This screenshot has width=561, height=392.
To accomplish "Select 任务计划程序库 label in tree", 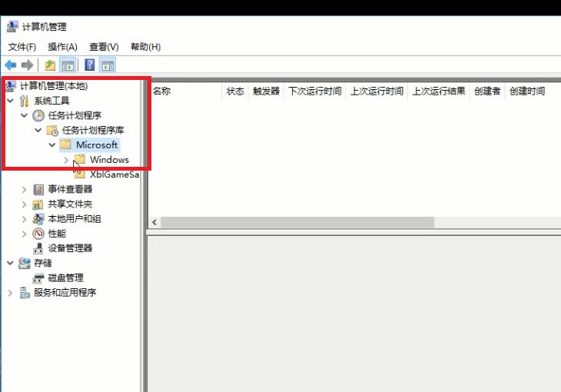I will coord(93,131).
